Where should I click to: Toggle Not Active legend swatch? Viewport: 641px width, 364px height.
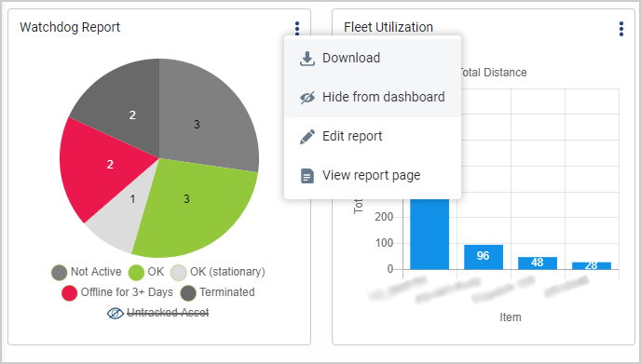tap(60, 273)
